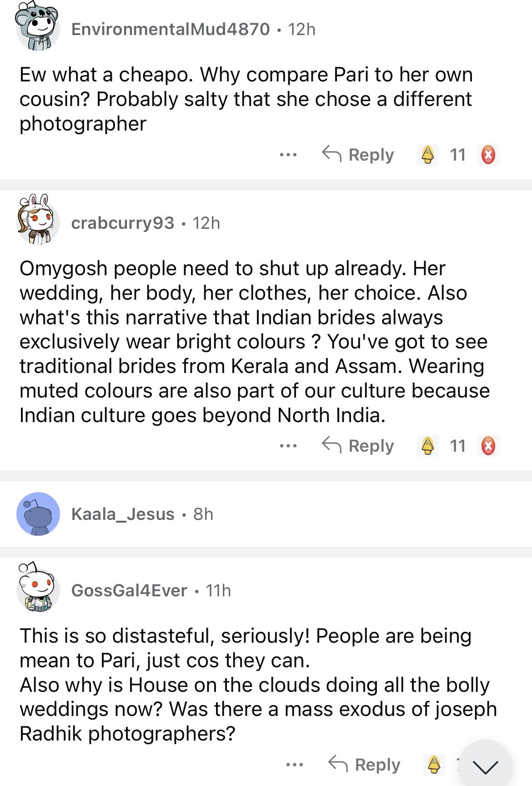The height and width of the screenshot is (786, 532).
Task: Tap Kaala_Jesus's blue avatar
Action: click(x=38, y=514)
